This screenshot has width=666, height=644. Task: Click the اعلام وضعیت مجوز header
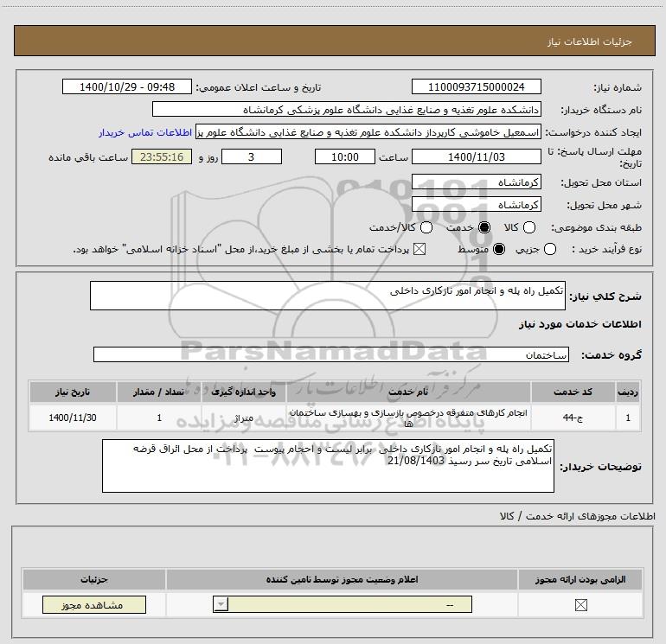tap(342, 579)
